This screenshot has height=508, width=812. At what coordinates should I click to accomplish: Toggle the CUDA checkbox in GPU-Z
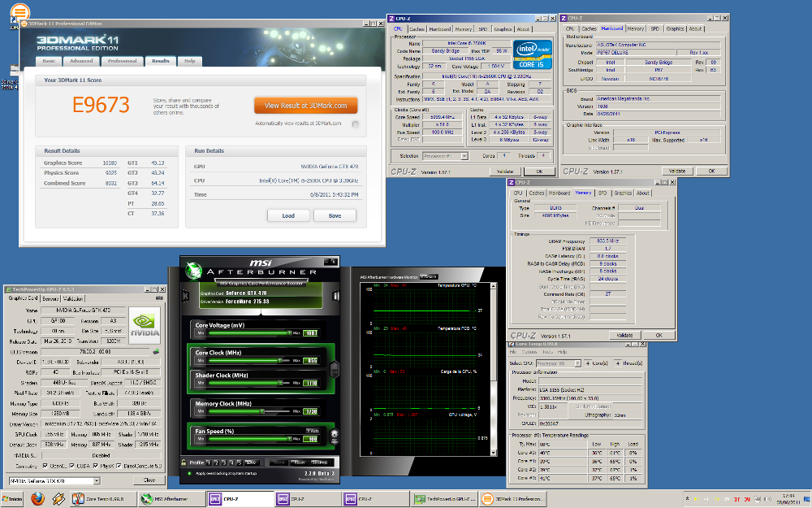coord(71,466)
